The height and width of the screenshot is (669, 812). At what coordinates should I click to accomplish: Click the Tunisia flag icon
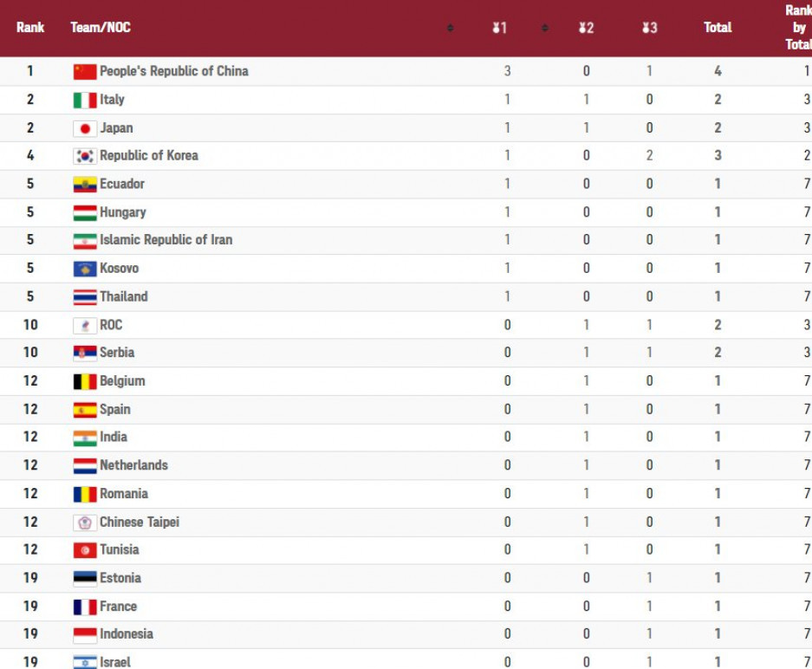click(x=85, y=550)
